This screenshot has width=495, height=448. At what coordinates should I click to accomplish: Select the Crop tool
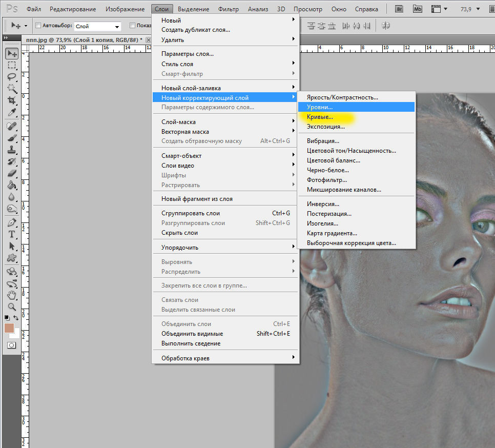[12, 100]
